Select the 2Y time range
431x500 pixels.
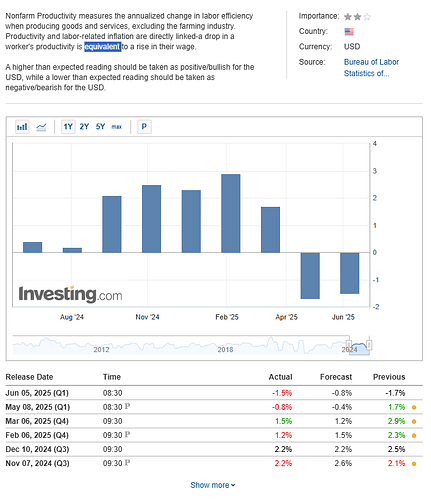coord(84,127)
